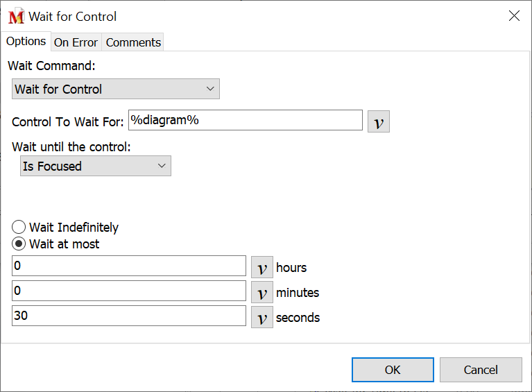532x392 pixels.
Task: Switch to the On Error tab
Action: coord(76,42)
